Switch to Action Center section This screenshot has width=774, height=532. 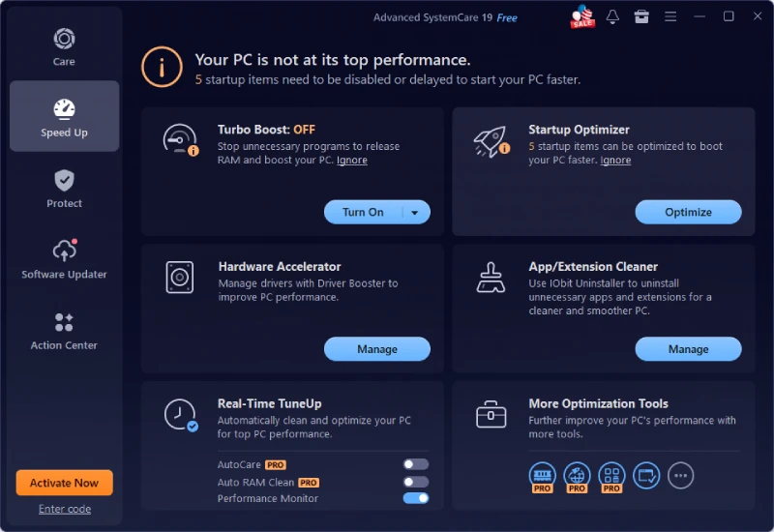click(64, 331)
